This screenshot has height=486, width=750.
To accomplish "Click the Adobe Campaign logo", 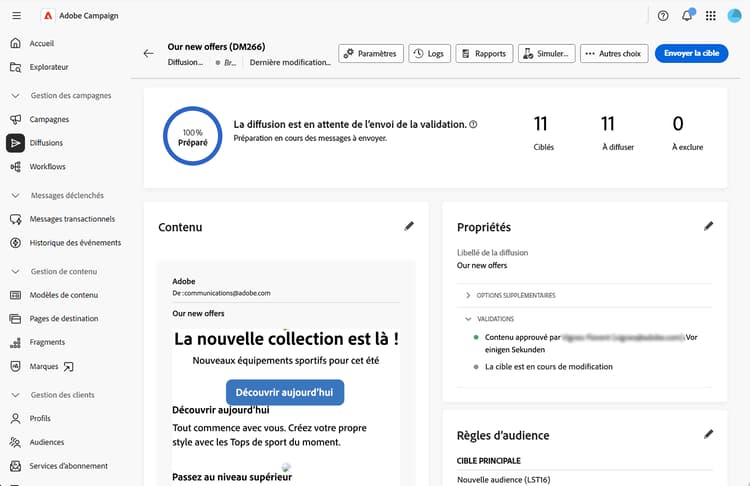I will (x=48, y=16).
